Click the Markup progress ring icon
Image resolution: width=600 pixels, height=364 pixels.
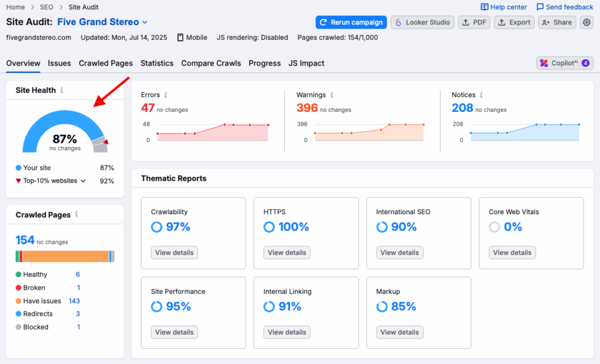click(382, 307)
